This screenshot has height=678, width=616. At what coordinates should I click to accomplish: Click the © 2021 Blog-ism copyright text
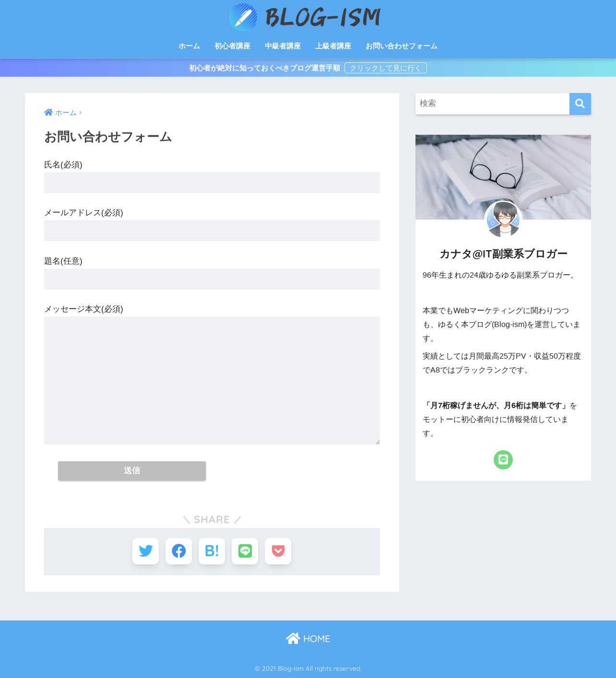click(308, 668)
